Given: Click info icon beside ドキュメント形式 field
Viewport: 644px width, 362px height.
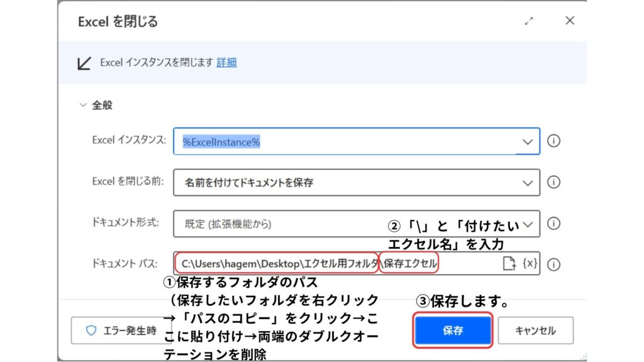Looking at the screenshot, I should (x=553, y=223).
